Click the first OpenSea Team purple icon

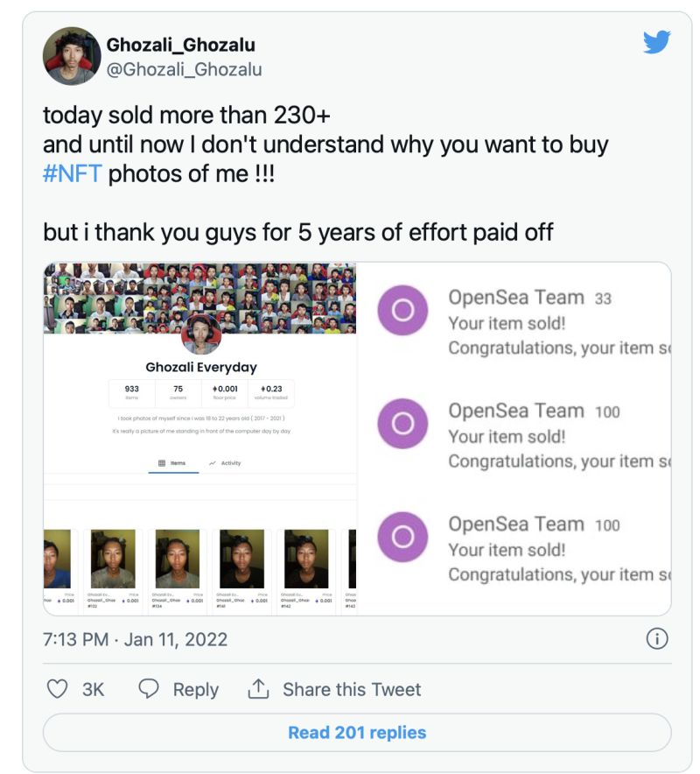tap(402, 311)
